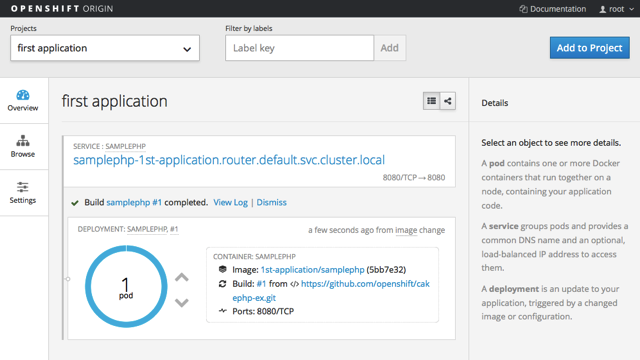This screenshot has height=360, width=640.
Task: Click the ports pulse icon
Action: click(222, 311)
